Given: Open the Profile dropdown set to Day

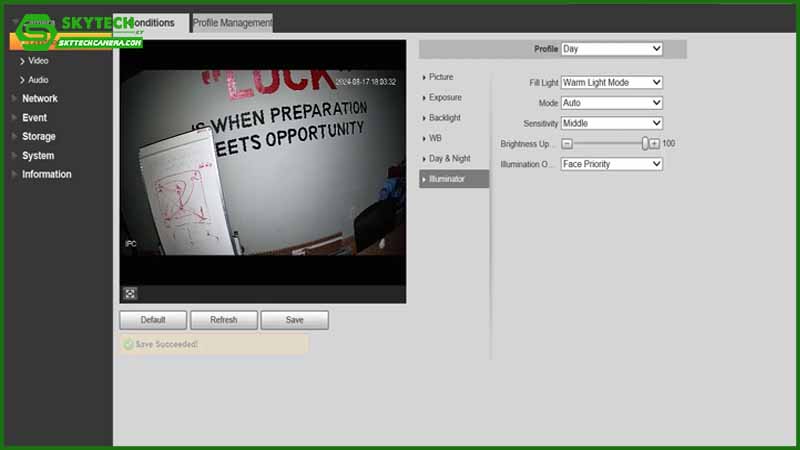Looking at the screenshot, I should coord(611,49).
